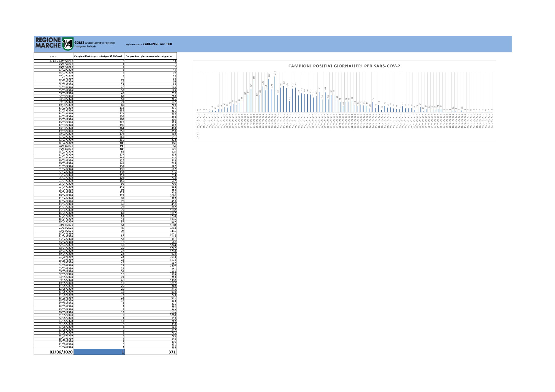Click tested count 1125 in 02/05/2020 row

[x=173, y=260]
